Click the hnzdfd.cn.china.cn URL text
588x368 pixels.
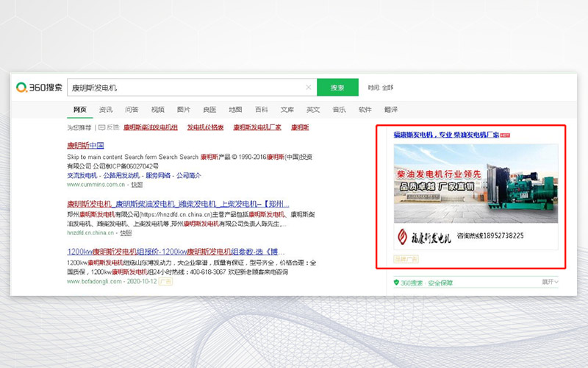[x=90, y=233]
